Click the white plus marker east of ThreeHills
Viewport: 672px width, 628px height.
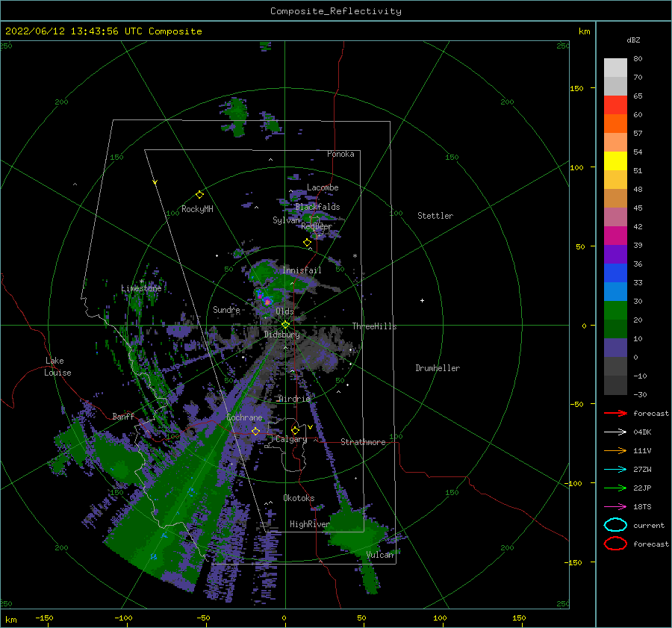point(422,300)
